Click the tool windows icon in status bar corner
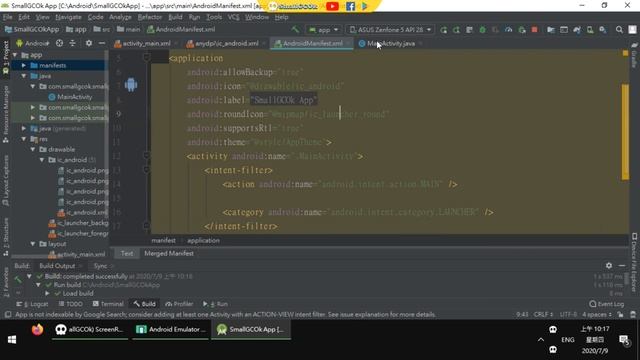This screenshot has height=360, width=640. point(8,315)
